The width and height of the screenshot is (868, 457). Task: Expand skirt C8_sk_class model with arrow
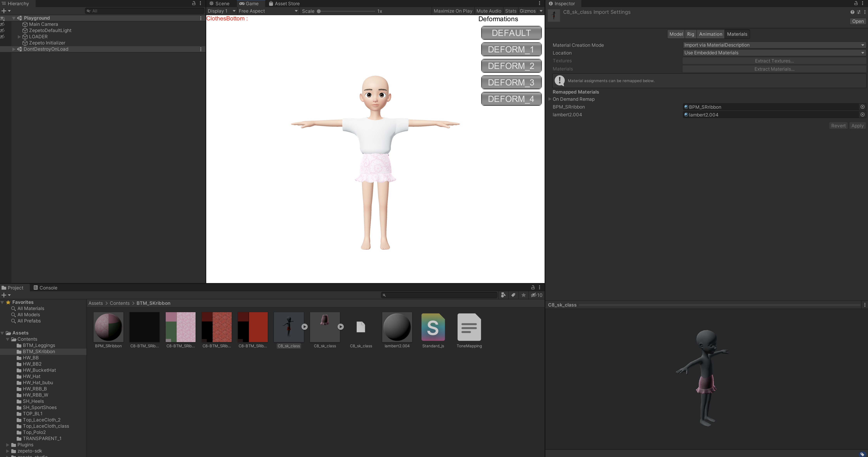341,327
